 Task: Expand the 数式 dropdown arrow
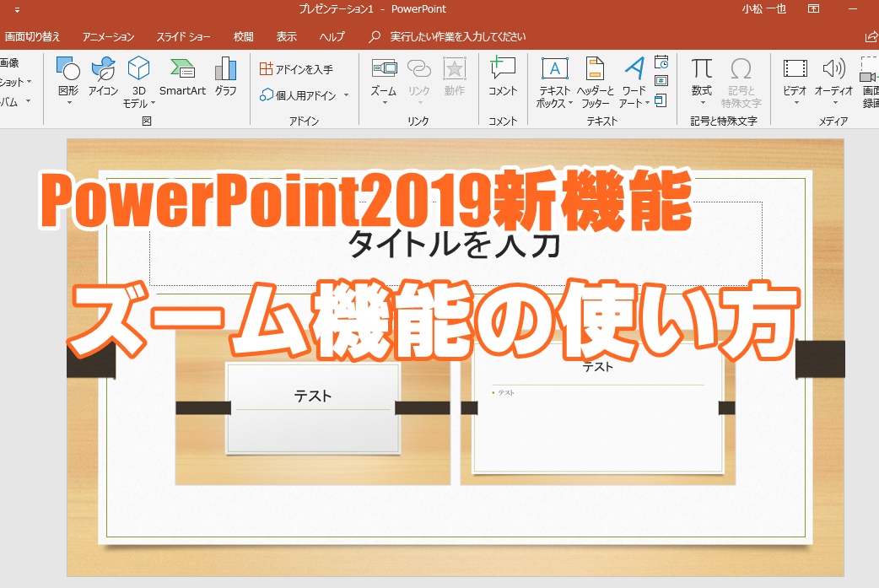703,103
